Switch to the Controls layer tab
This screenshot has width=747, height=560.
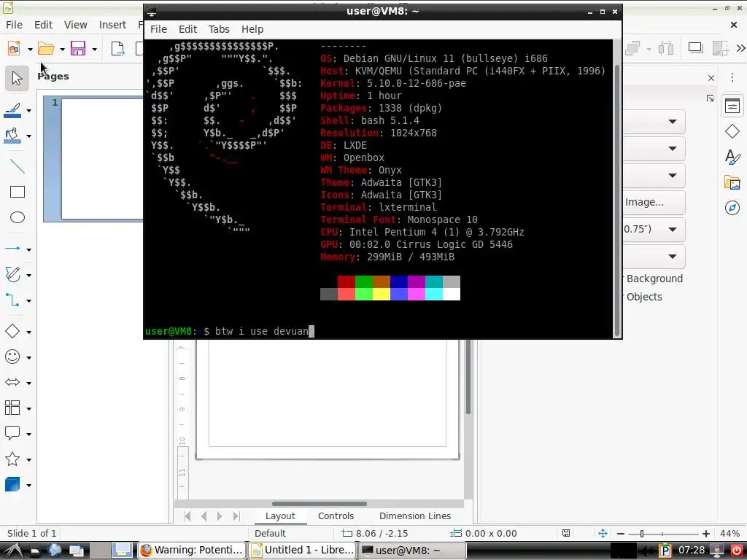point(336,516)
